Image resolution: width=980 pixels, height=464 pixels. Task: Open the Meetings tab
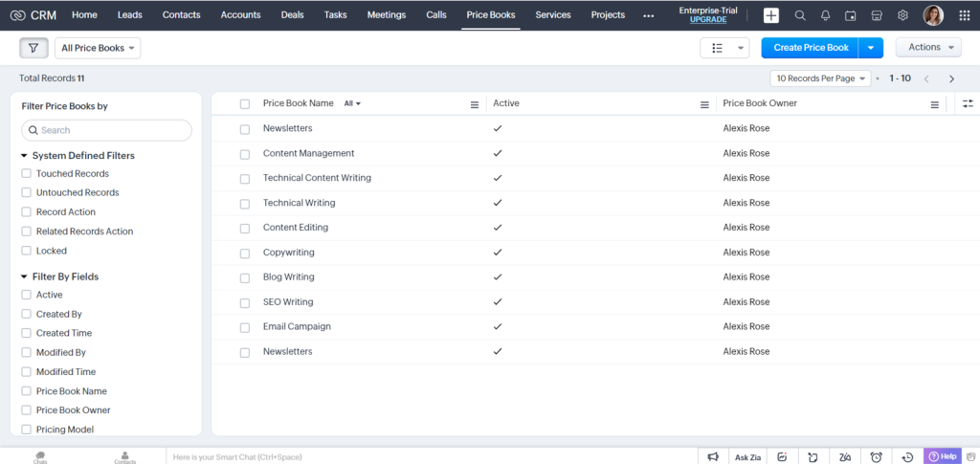(387, 15)
